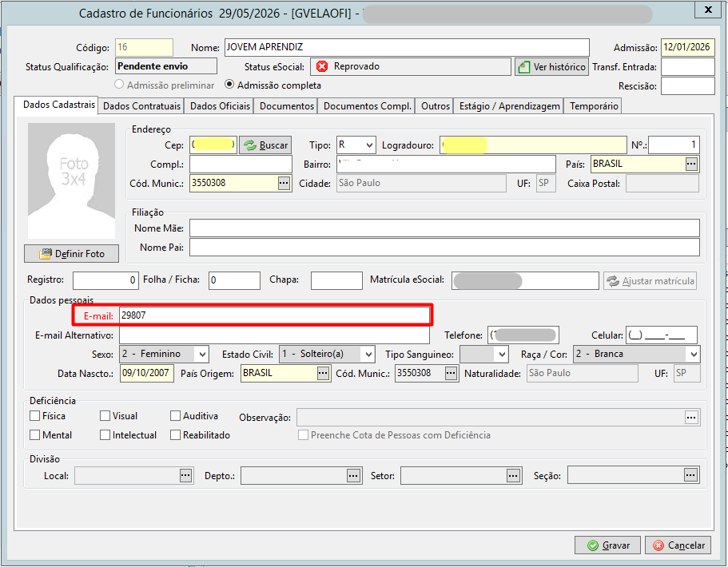The height and width of the screenshot is (567, 728).
Task: Switch to the Dados Contratuais tab
Action: pos(141,105)
